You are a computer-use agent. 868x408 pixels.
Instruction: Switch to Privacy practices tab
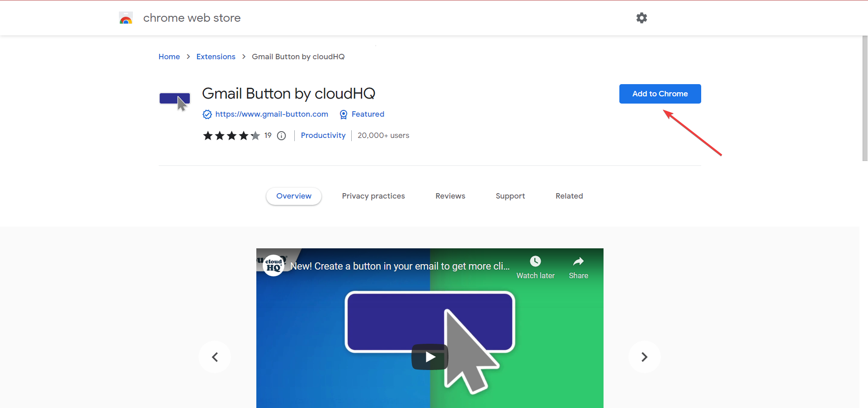373,196
